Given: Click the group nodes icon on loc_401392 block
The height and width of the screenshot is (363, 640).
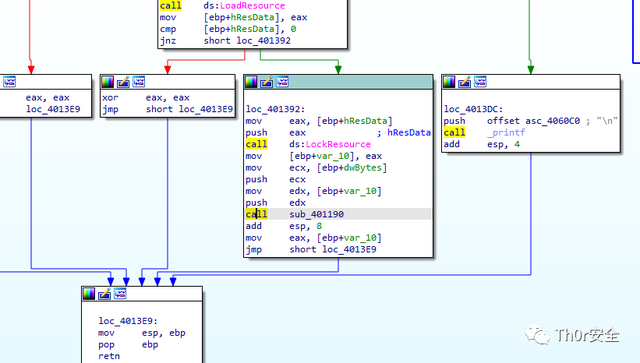Looking at the screenshot, I should tap(282, 82).
